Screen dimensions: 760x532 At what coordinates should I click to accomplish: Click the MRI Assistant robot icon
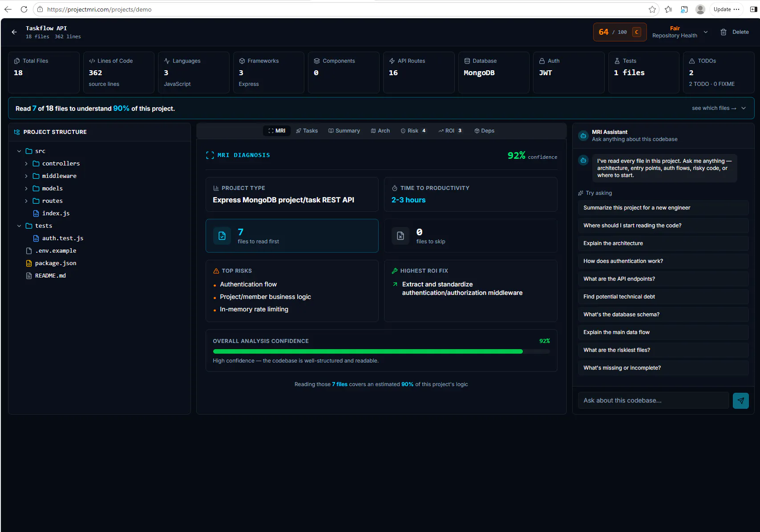[x=583, y=136]
